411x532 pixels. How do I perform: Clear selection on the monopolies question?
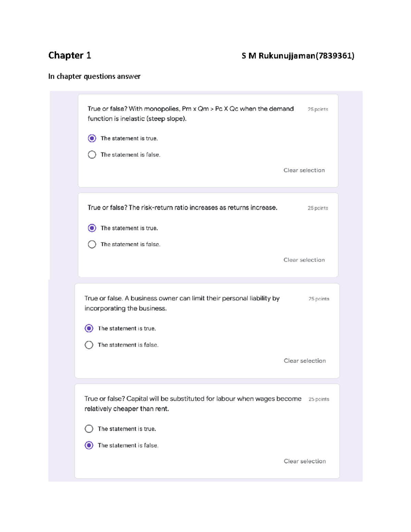point(304,170)
